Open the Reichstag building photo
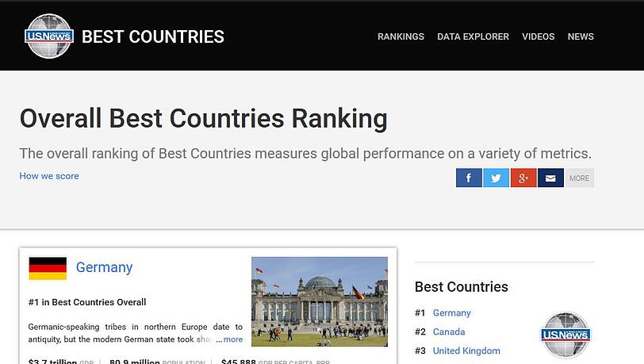The height and width of the screenshot is (364, 644). coord(320,301)
